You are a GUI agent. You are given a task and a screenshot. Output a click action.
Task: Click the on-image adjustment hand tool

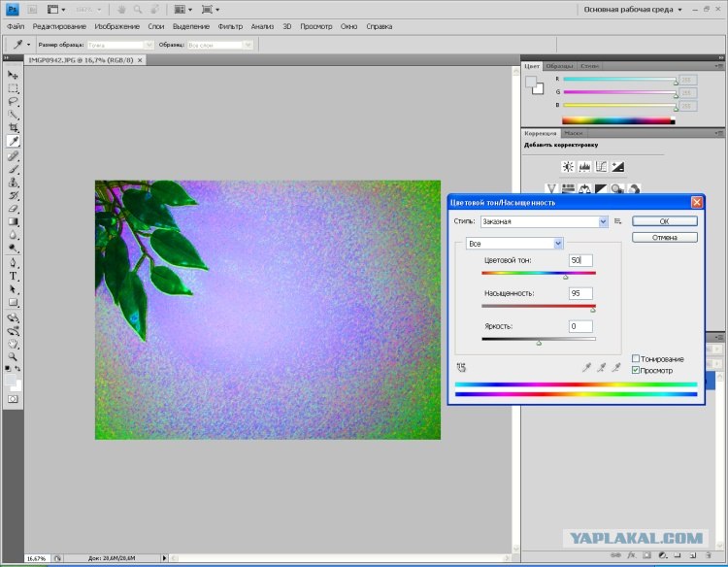coord(461,368)
